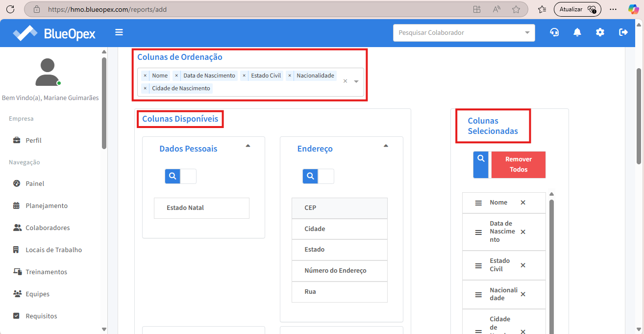Add the CEP column
644x334 pixels.
[340, 208]
